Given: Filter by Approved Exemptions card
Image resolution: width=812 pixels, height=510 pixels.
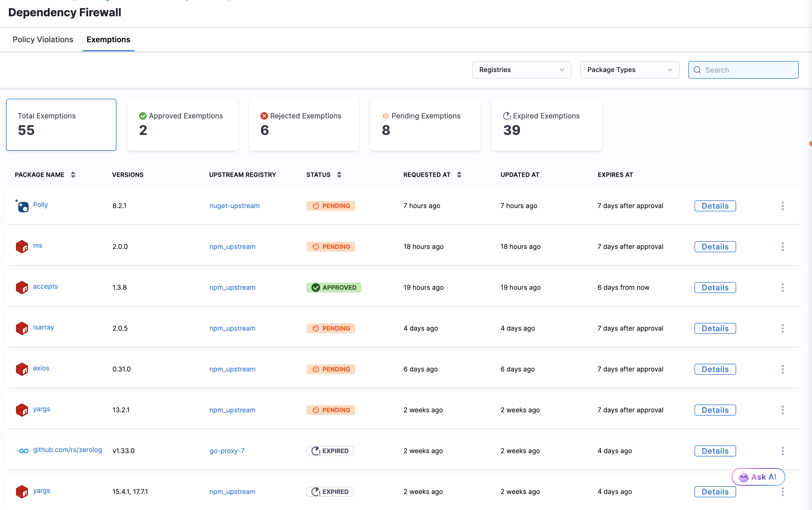Looking at the screenshot, I should click(182, 124).
